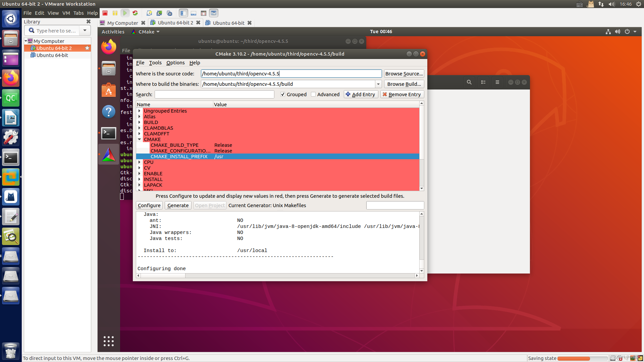Toggle favorite star on Ubuntu 64-bit 2
Viewport: 644px width, 362px height.
pyautogui.click(x=87, y=48)
